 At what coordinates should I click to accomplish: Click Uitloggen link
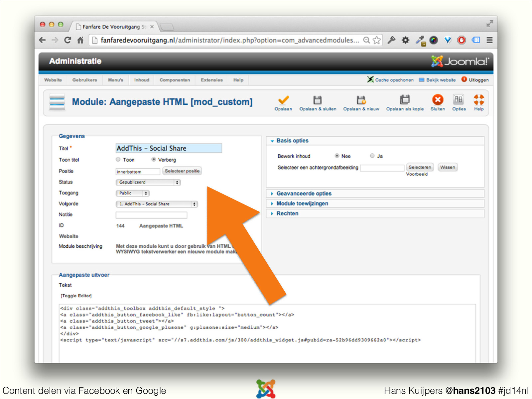475,80
